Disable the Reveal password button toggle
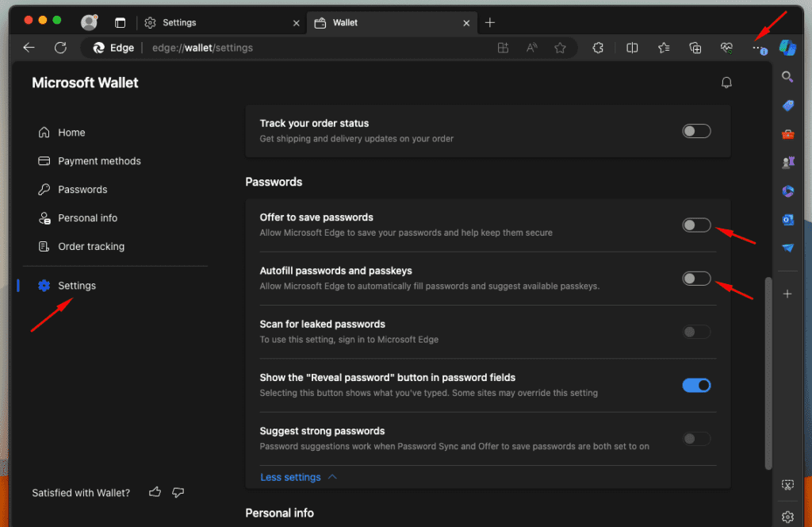 coord(696,385)
